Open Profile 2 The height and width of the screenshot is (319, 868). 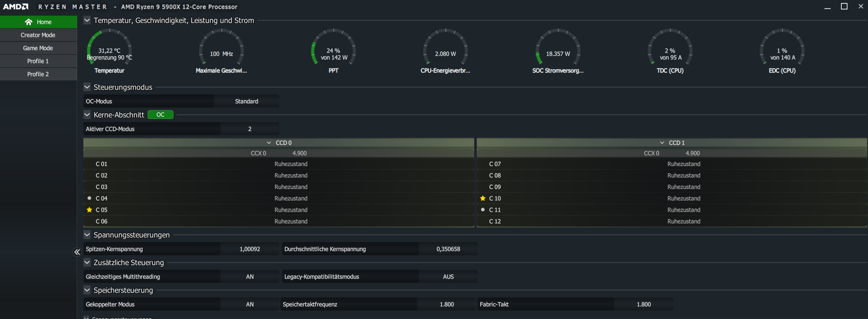[38, 74]
